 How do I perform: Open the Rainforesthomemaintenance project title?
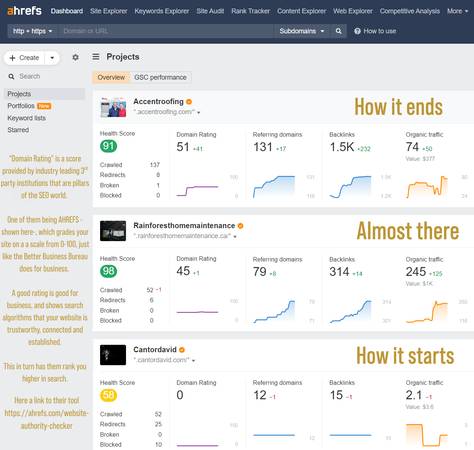point(184,226)
